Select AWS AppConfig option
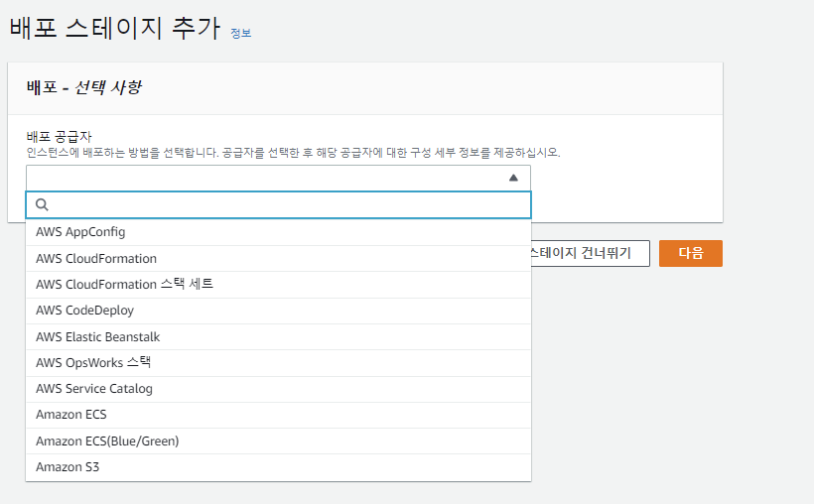 [x=278, y=232]
